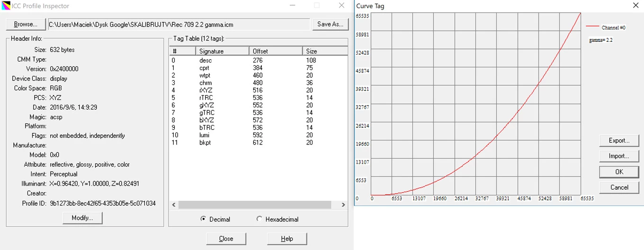Viewport: 644px width, 250px height.
Task: Select the chrm tag row
Action: (x=258, y=83)
